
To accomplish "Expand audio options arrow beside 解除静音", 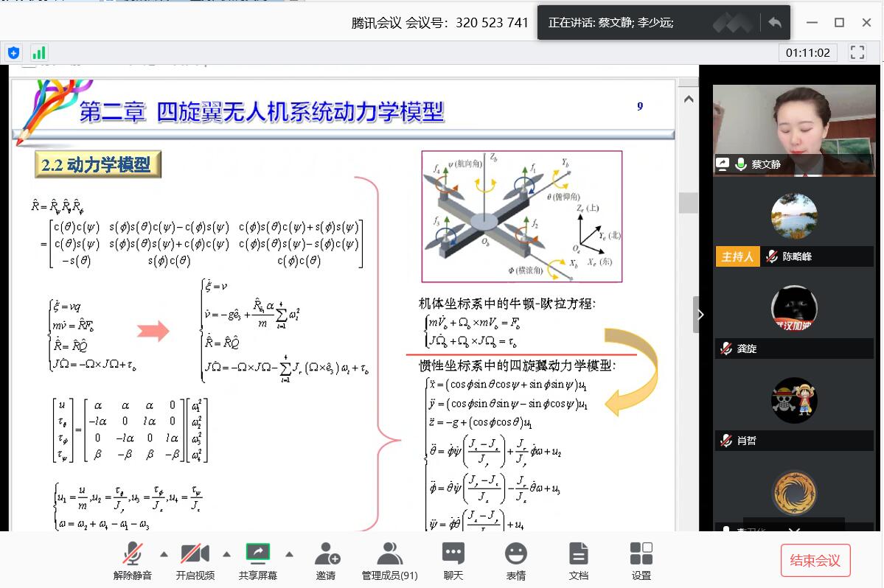I will tap(164, 554).
